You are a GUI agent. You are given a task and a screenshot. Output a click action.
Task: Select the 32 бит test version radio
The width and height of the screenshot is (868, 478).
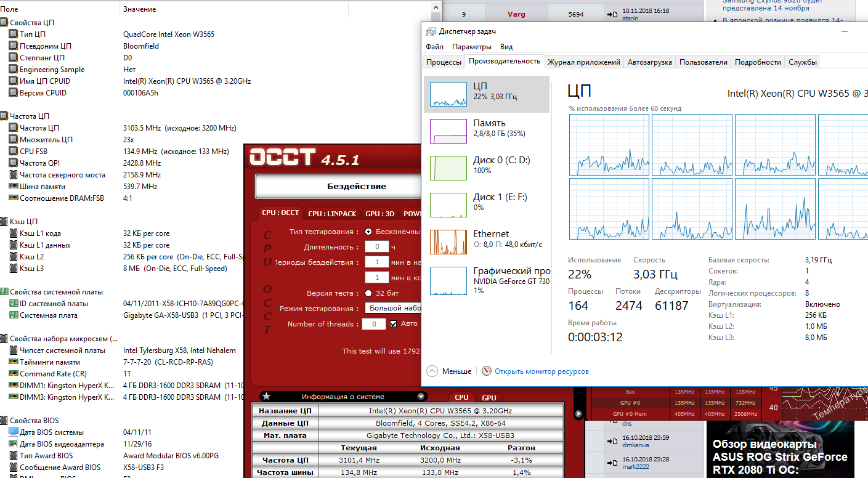point(368,293)
